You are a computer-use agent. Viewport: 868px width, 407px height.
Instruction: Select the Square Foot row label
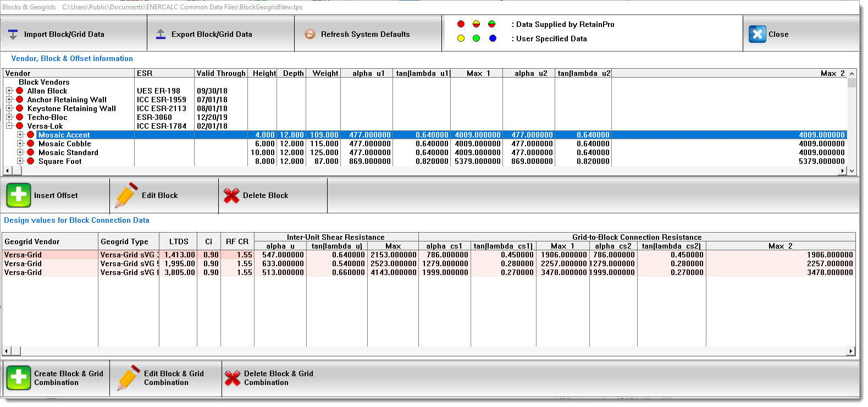click(x=60, y=161)
